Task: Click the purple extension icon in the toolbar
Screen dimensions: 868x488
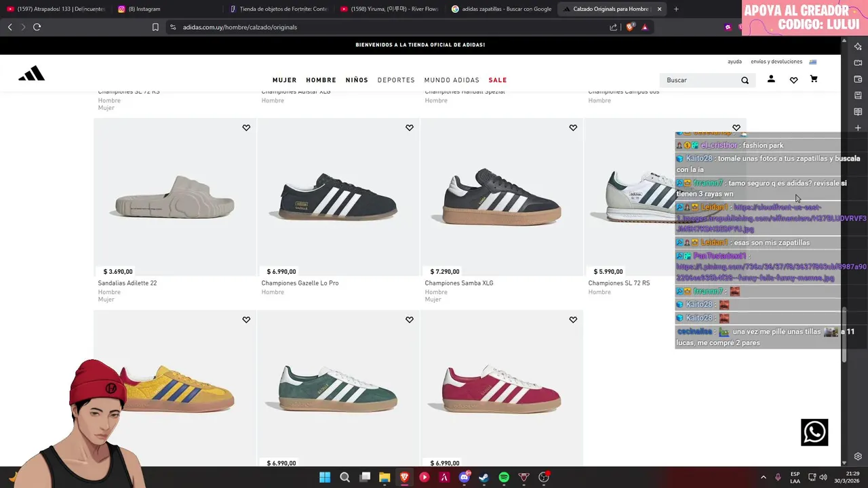Action: [728, 27]
